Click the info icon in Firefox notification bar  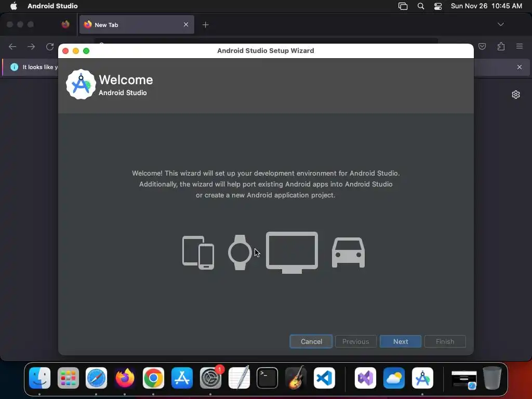click(x=14, y=67)
